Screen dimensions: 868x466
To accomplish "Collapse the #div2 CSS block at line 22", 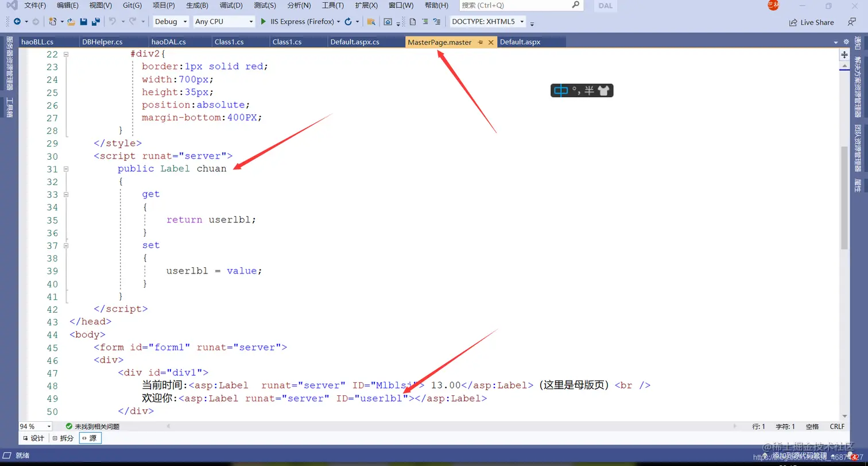I will [x=66, y=54].
